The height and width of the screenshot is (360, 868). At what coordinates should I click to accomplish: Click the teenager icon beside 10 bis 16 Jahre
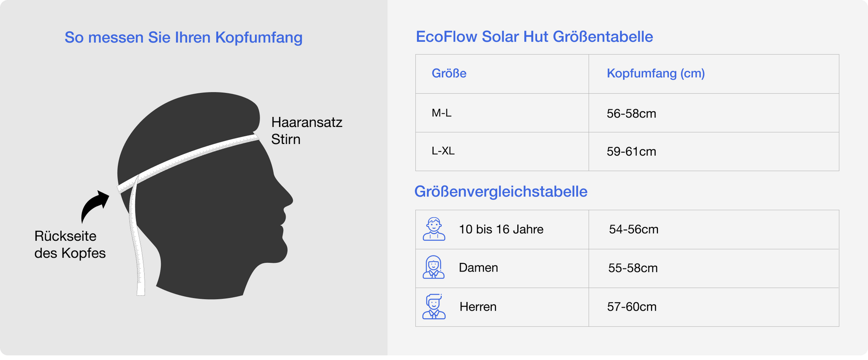click(x=434, y=229)
